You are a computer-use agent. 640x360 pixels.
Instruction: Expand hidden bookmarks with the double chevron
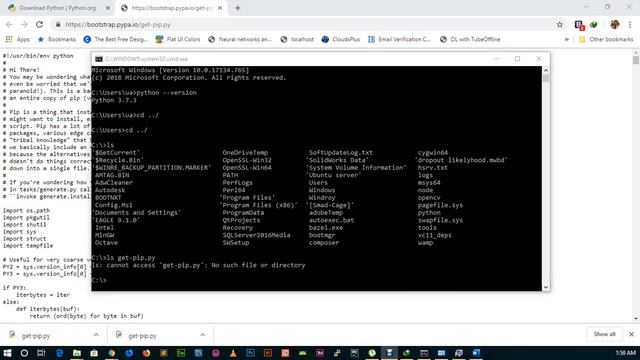point(567,39)
